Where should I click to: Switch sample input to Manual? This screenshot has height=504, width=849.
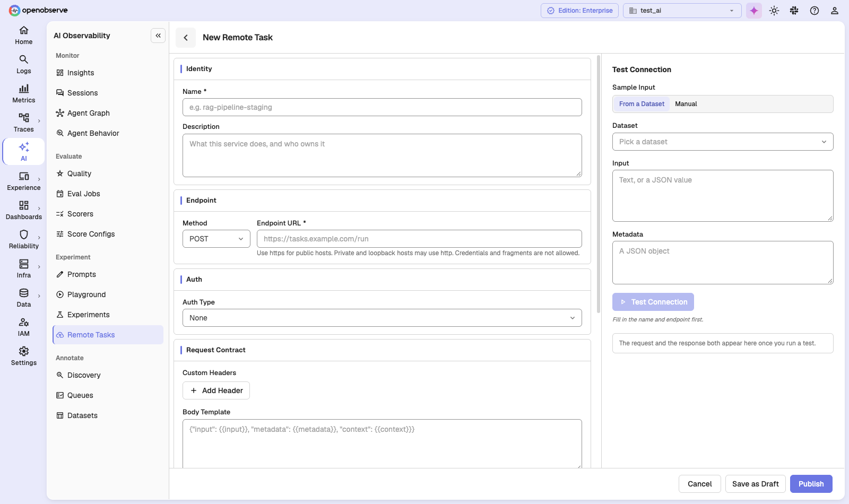pos(686,104)
